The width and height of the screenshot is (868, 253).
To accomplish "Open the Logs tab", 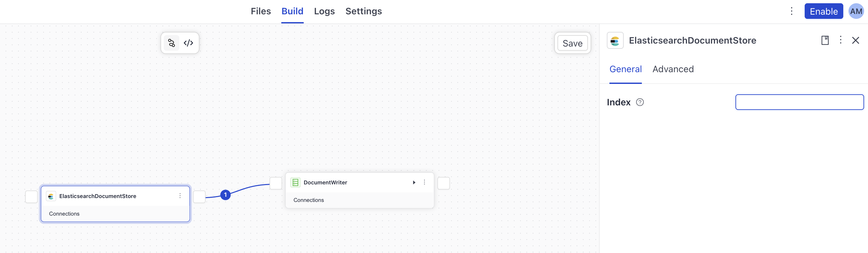I will coord(324,11).
